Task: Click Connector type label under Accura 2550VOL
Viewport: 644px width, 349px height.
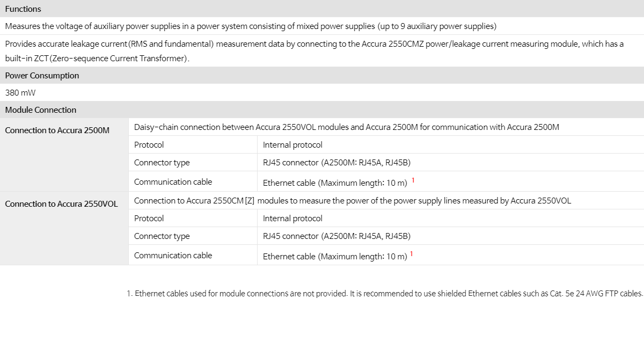Action: pyautogui.click(x=162, y=236)
